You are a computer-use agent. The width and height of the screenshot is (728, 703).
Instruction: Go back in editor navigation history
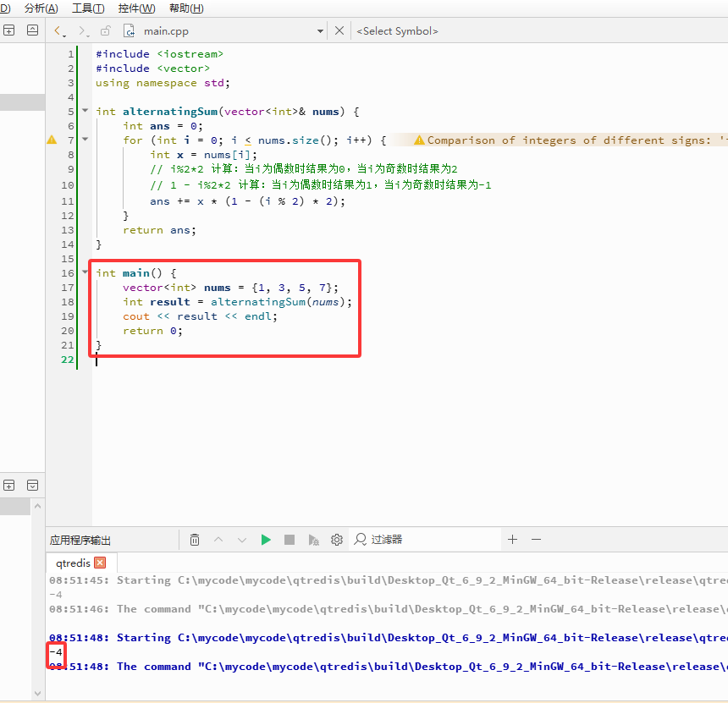click(59, 31)
